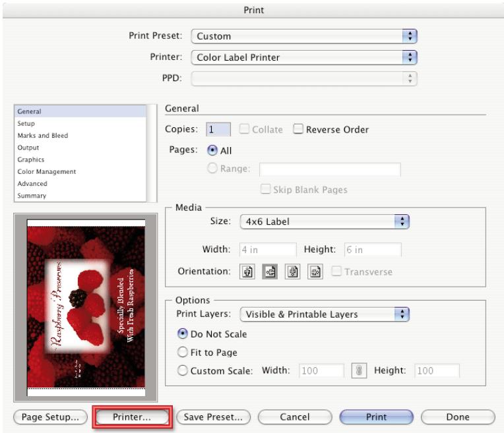504x433 pixels.
Task: Open the Print Layers dropdown
Action: tap(325, 314)
